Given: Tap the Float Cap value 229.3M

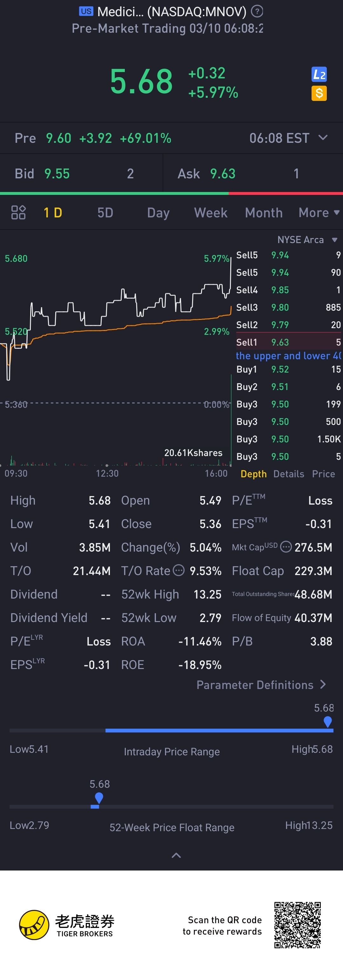Looking at the screenshot, I should pyautogui.click(x=313, y=571).
